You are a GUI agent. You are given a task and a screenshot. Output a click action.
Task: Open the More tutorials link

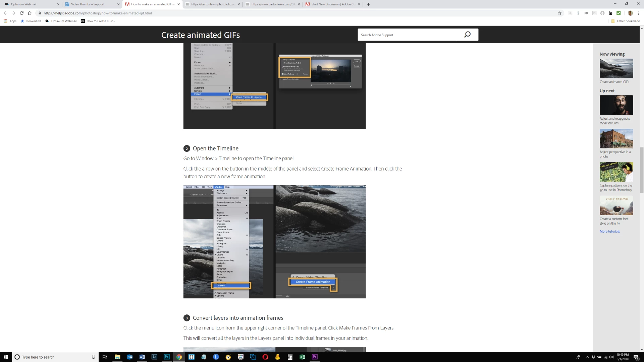tap(609, 231)
